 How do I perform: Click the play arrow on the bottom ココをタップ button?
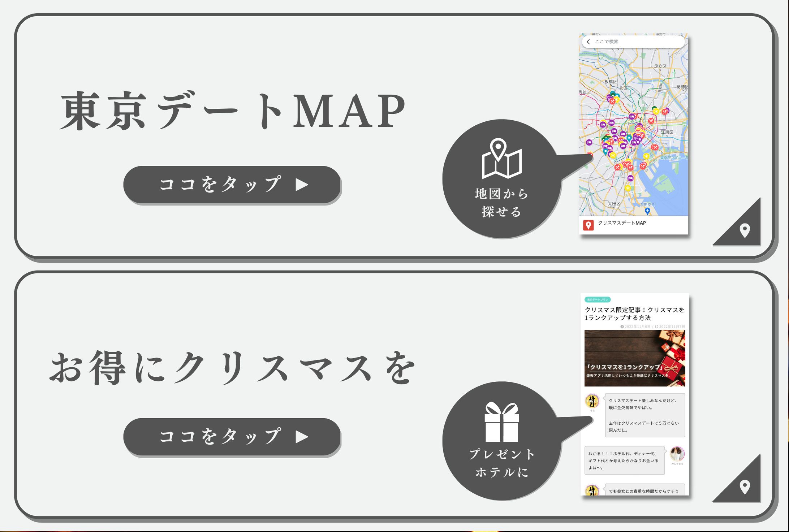302,437
